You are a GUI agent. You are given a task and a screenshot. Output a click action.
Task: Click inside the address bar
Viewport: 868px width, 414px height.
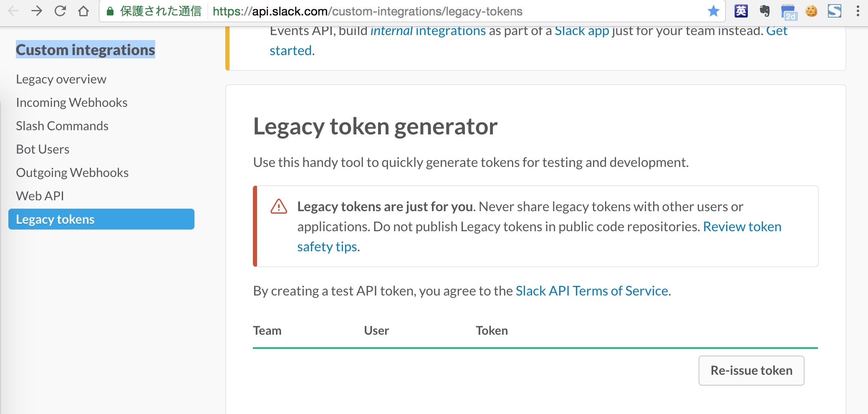376,11
